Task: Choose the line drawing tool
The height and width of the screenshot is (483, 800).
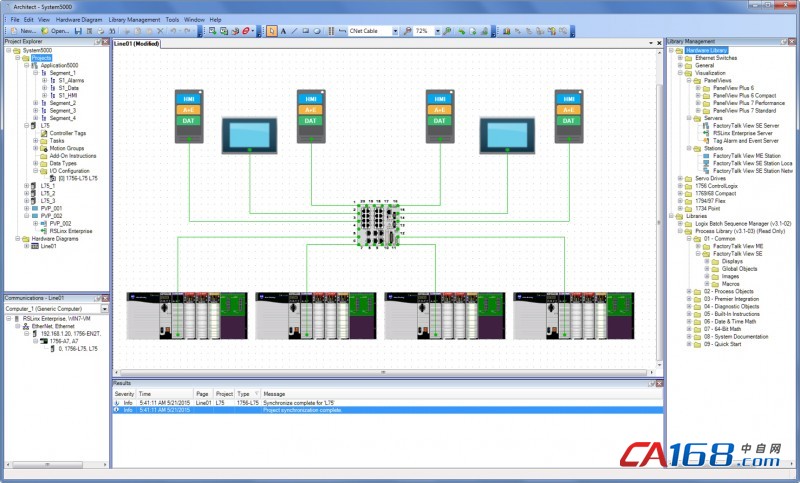Action: [294, 31]
